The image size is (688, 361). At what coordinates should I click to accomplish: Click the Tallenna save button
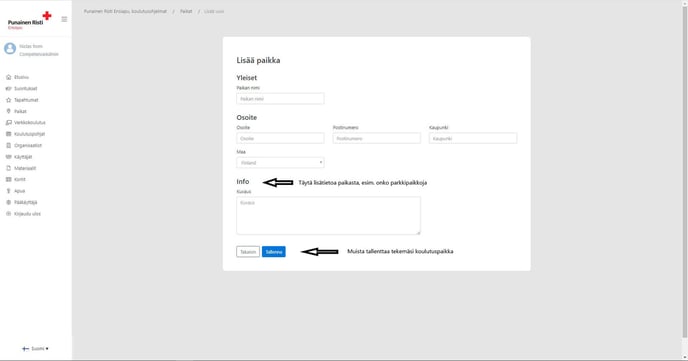pos(274,252)
